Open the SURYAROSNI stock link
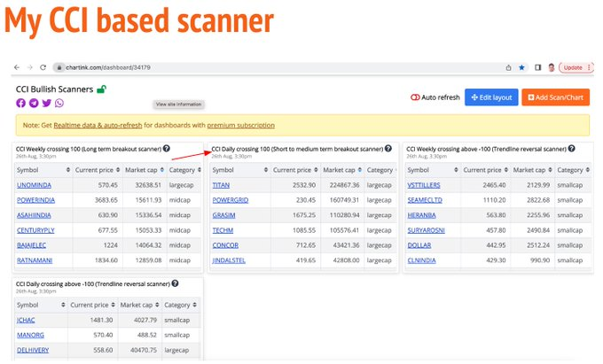The image size is (603, 364). pos(426,230)
